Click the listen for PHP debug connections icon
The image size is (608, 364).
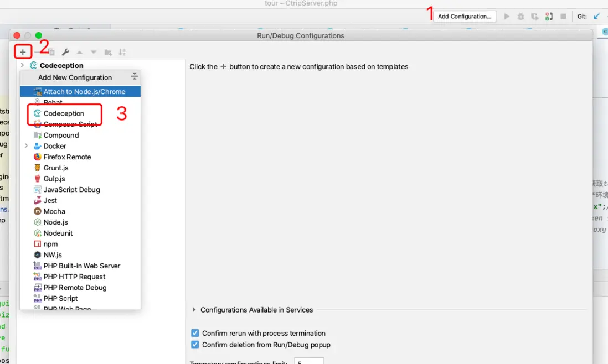(549, 16)
